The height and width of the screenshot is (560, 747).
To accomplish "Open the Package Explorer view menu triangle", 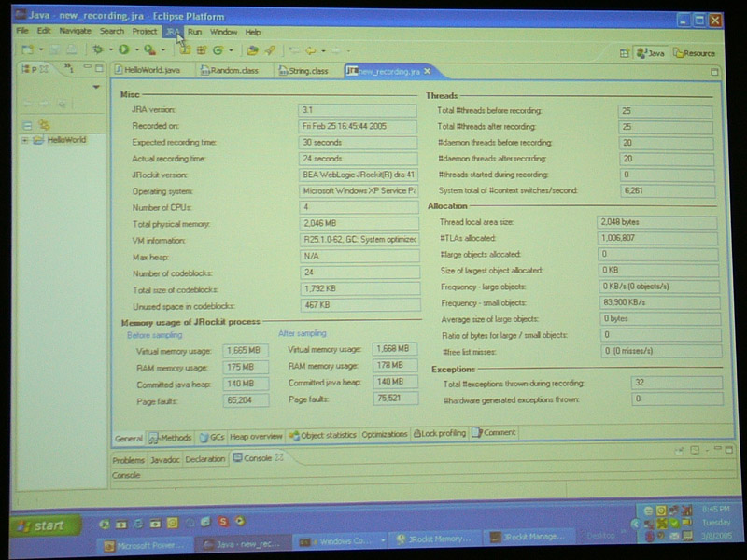I will [96, 87].
